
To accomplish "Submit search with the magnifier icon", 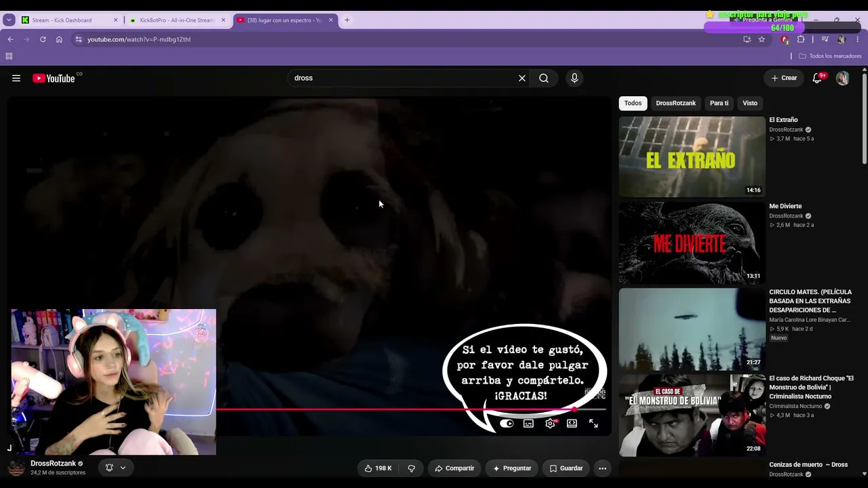I will click(x=544, y=78).
